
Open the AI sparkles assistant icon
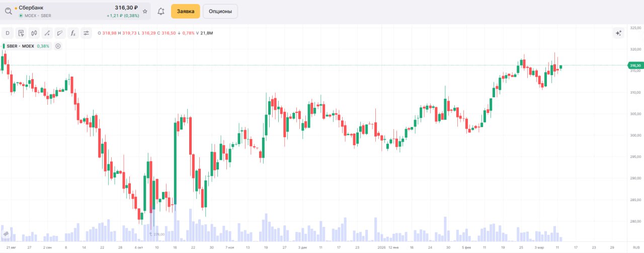[x=619, y=33]
